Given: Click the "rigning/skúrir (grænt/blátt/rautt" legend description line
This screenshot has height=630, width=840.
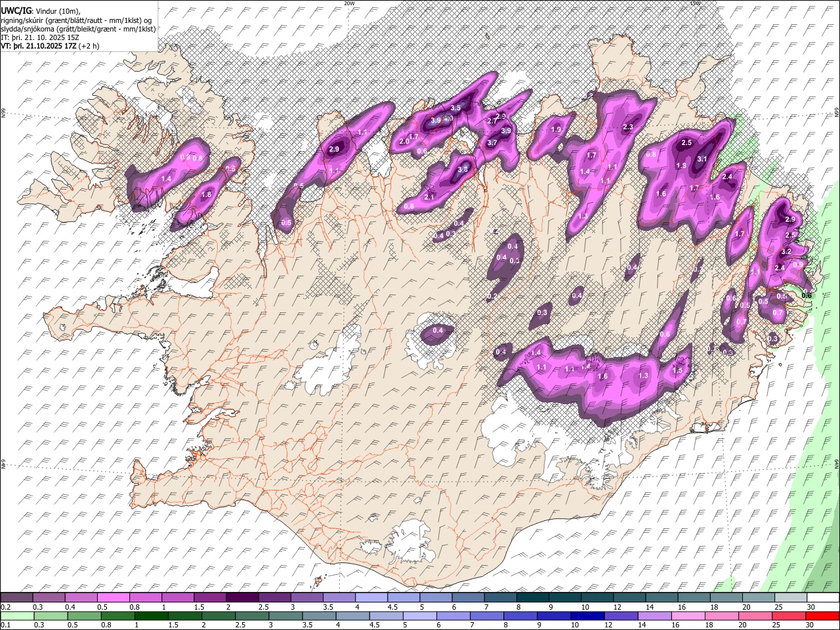Looking at the screenshot, I should coord(76,20).
